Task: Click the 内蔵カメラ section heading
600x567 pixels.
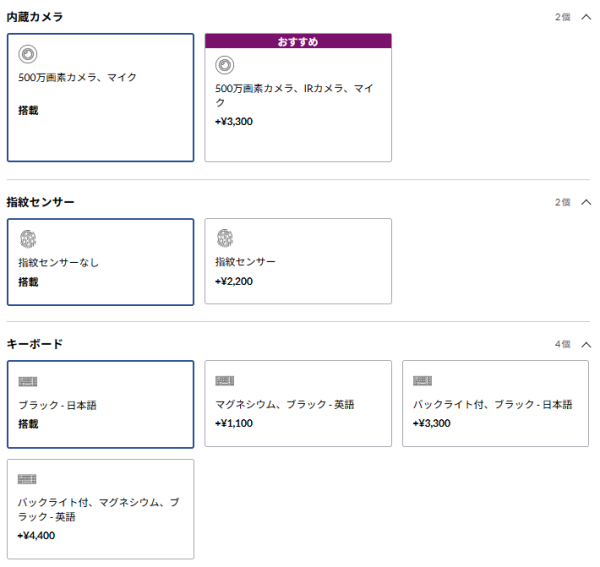Action: click(35, 17)
